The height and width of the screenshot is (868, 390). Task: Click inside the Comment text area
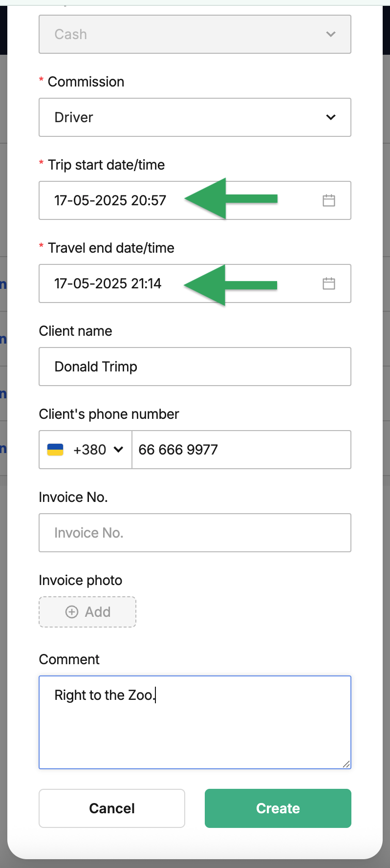pos(195,722)
